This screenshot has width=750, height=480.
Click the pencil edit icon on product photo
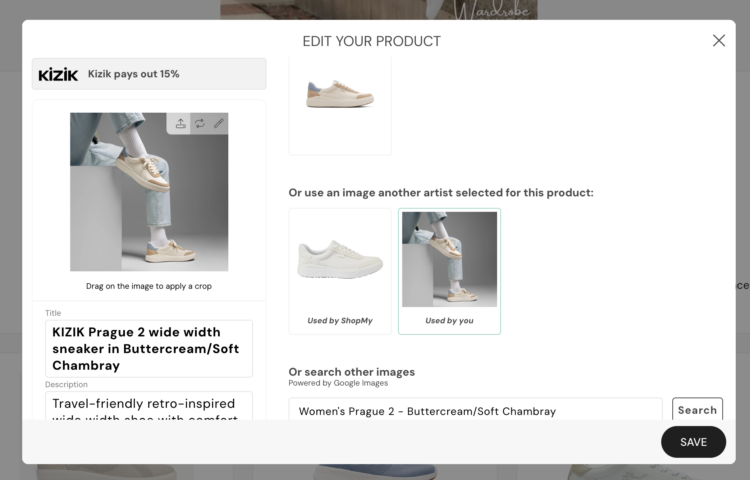click(x=219, y=123)
